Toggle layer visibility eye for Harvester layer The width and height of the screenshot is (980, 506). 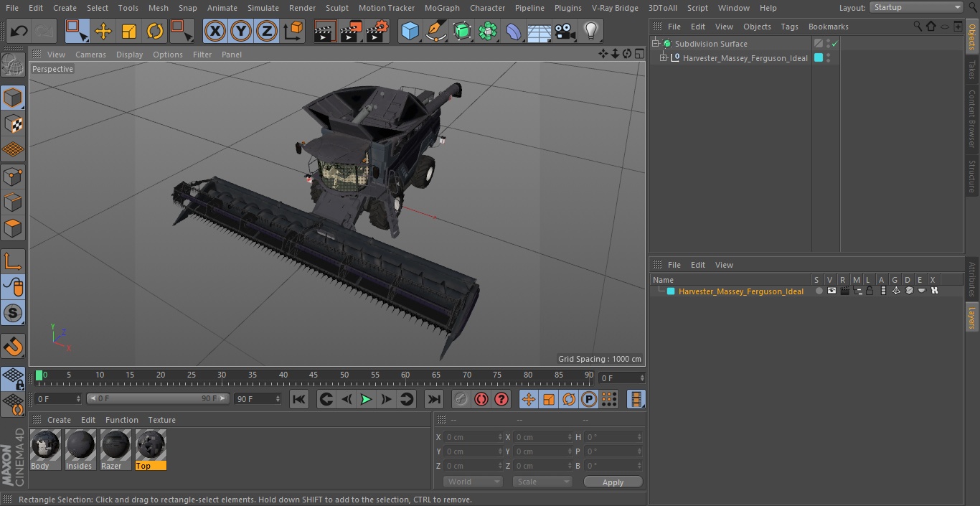(831, 291)
